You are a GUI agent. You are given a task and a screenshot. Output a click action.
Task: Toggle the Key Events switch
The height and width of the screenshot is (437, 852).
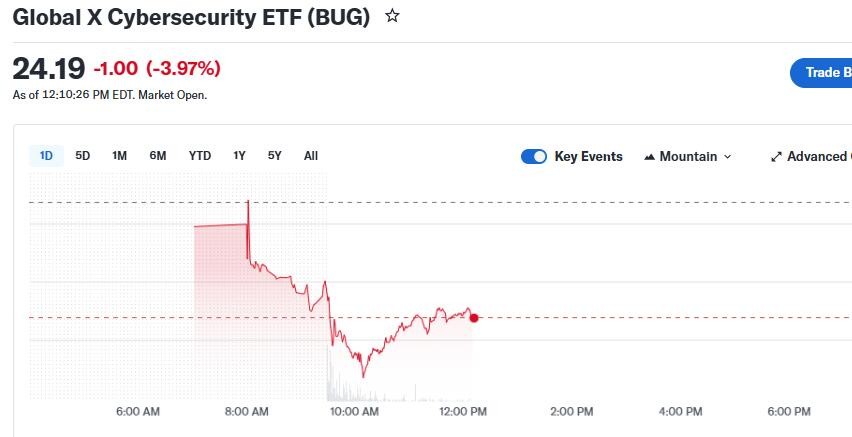(534, 156)
